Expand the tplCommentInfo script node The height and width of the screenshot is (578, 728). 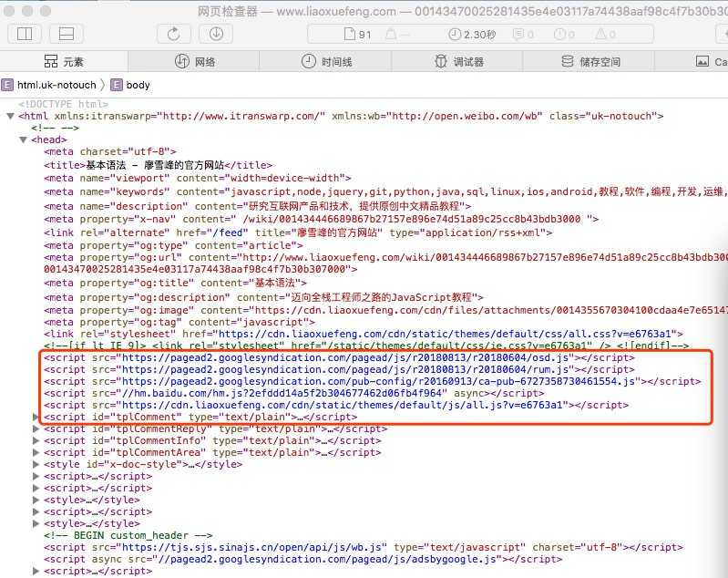click(36, 440)
